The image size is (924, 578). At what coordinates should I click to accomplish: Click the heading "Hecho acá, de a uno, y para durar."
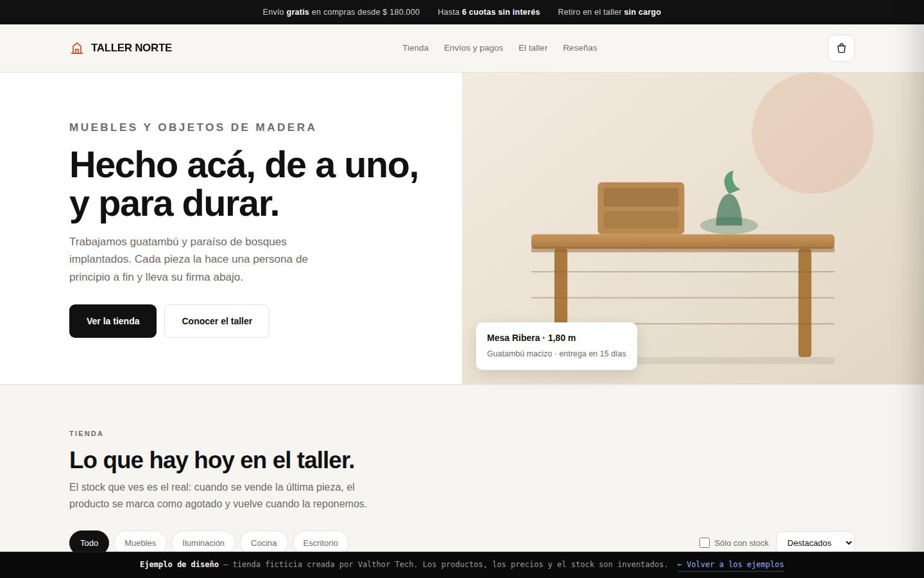pyautogui.click(x=244, y=184)
